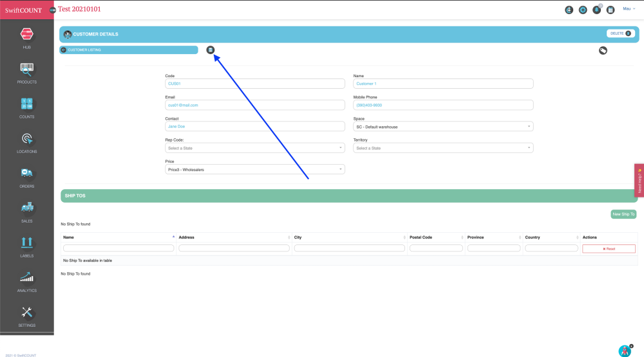Image resolution: width=644 pixels, height=357 pixels.
Task: Click the Contact input field
Action: point(254,126)
